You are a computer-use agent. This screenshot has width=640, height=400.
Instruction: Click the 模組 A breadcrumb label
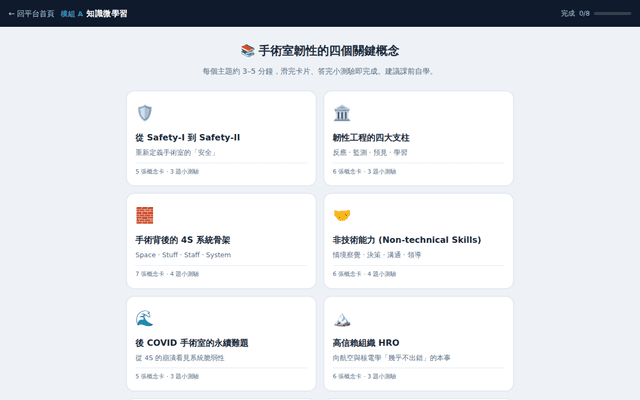(x=72, y=14)
